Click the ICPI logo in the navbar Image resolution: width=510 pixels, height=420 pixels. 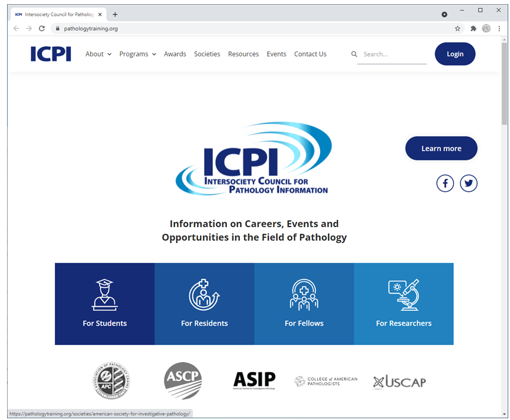point(50,54)
